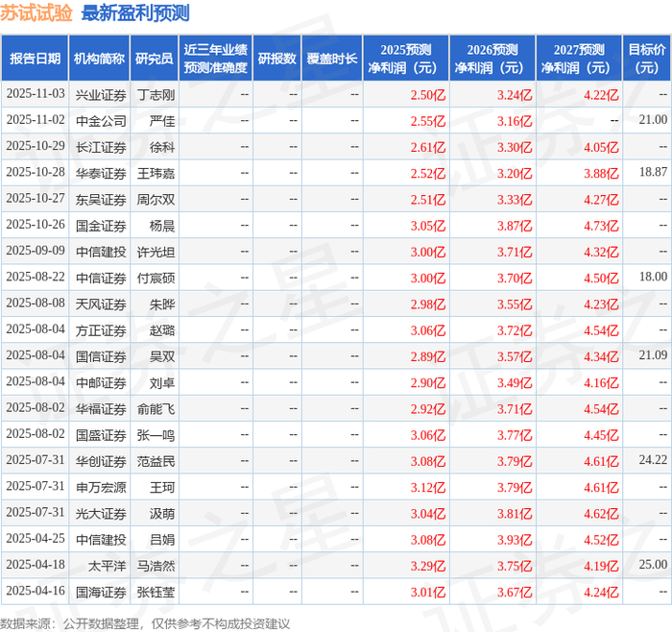
Task: Click 天风证券 institution cell
Action: [101, 304]
